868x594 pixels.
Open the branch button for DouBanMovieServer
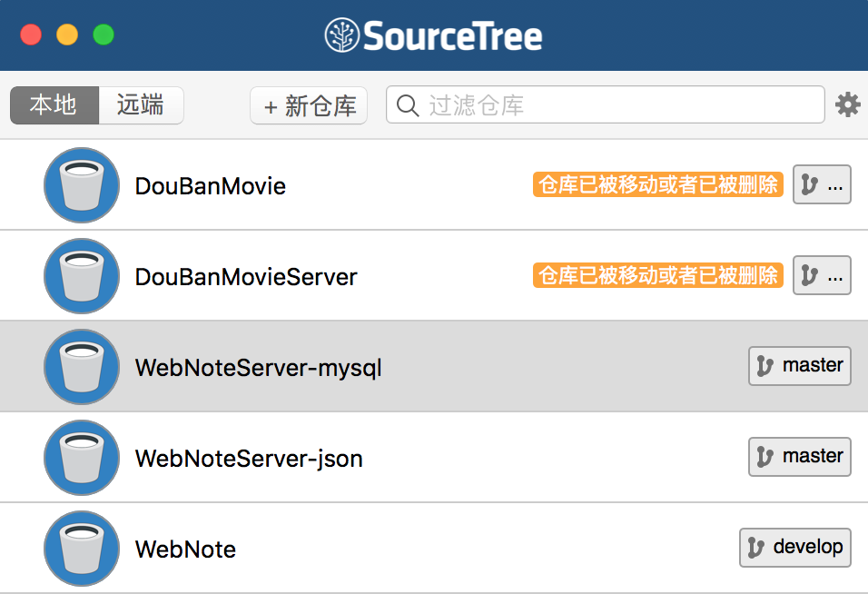coord(822,276)
